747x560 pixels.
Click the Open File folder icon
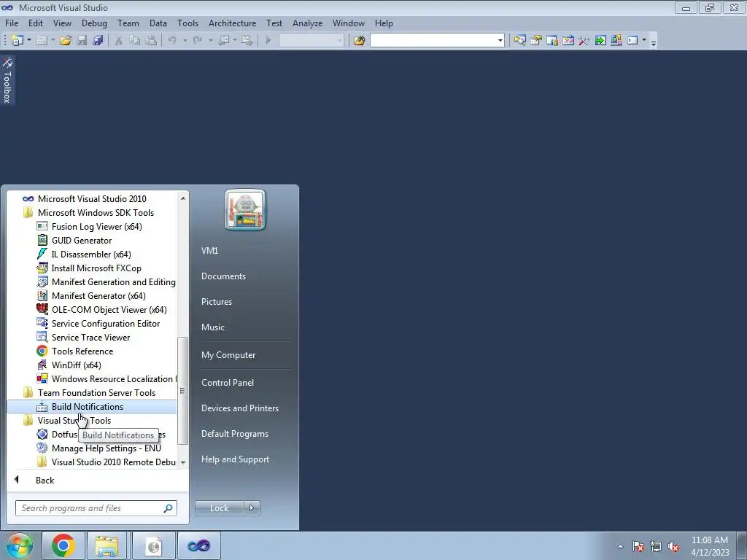(65, 41)
